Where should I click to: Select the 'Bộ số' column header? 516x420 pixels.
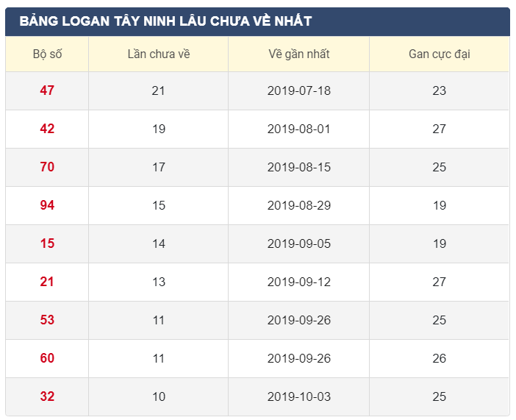(47, 54)
